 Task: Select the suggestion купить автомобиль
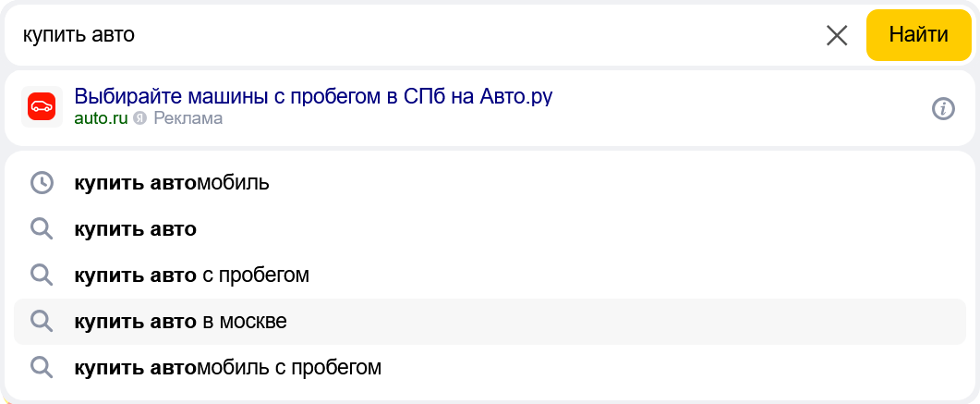172,183
